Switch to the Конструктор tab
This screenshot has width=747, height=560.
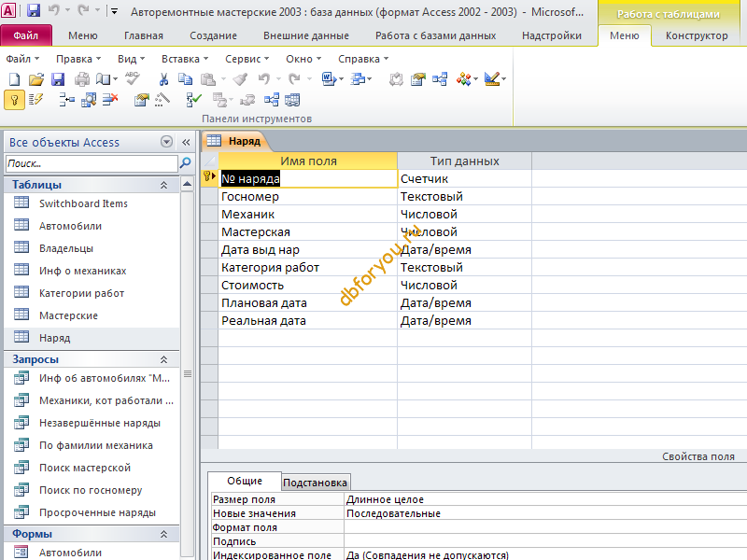tap(697, 35)
